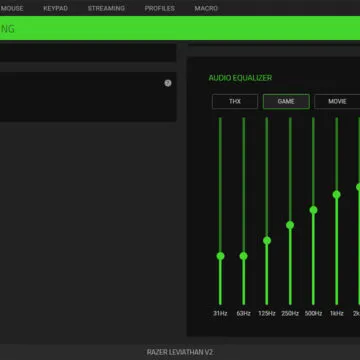Open the STREAMING tab
The height and width of the screenshot is (360, 360).
pos(106,8)
